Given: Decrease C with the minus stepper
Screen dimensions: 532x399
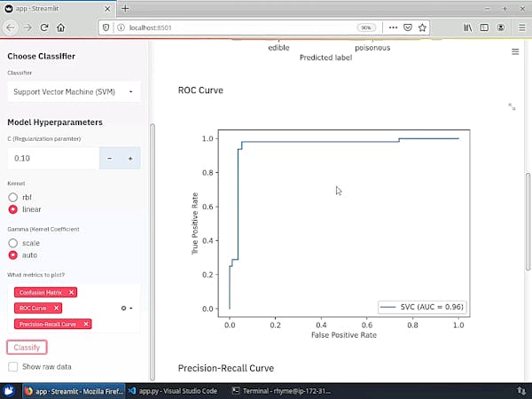Looking at the screenshot, I should [109, 159].
